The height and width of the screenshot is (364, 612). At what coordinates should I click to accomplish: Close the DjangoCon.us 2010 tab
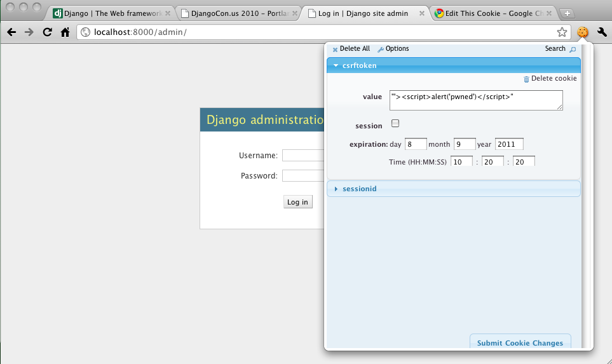[295, 13]
